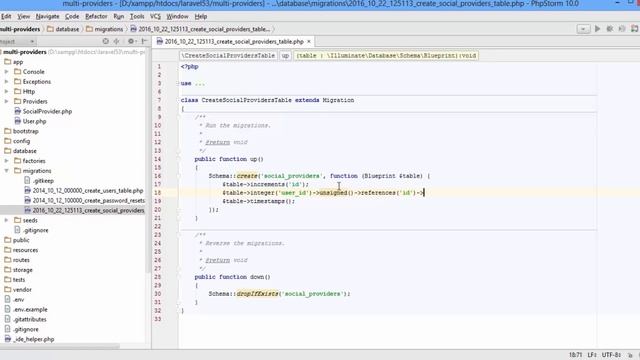Viewport: 640px width, 360px height.
Task: Click 'public function up()' on line 14
Action: [229, 159]
